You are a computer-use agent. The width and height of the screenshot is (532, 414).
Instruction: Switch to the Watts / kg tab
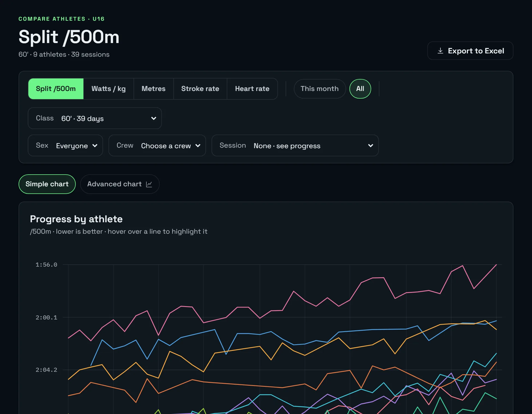coord(108,89)
